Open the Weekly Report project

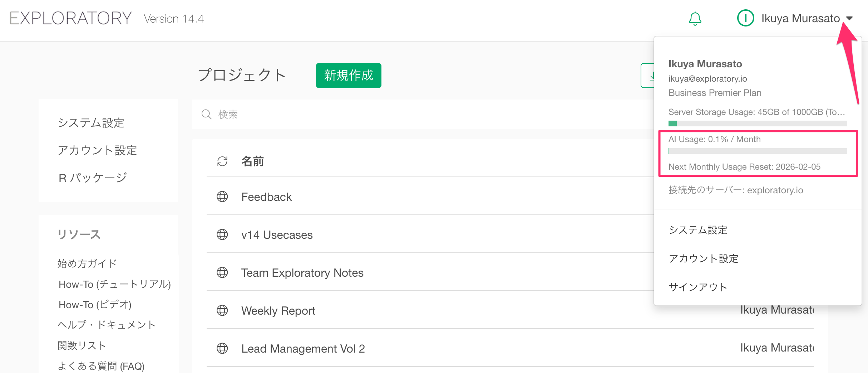point(278,311)
